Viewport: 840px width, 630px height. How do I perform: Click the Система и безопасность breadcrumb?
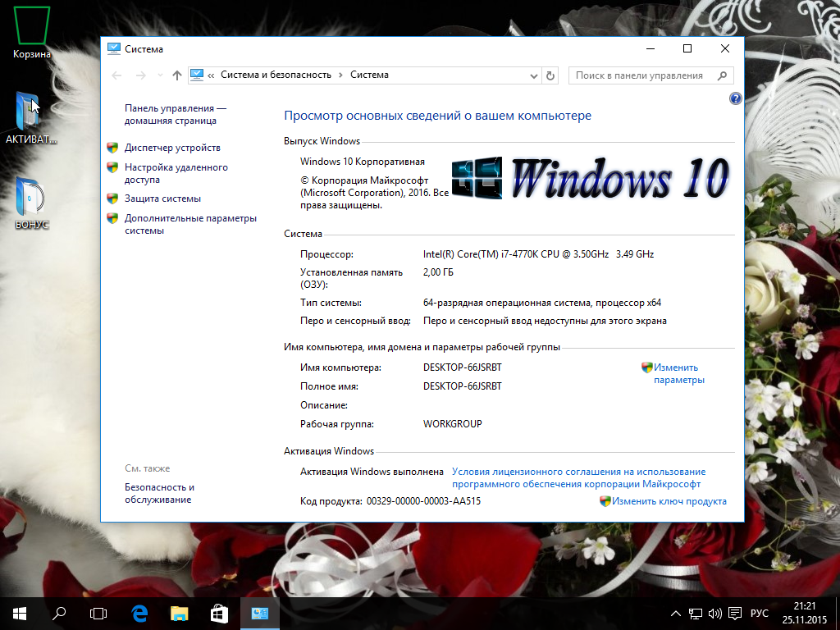click(276, 75)
